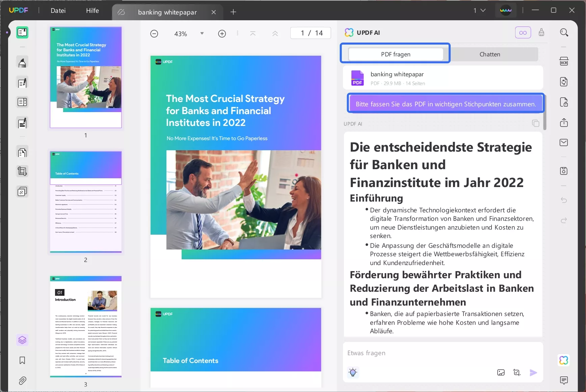Click the 'Einführung' heading in AI response

point(376,198)
